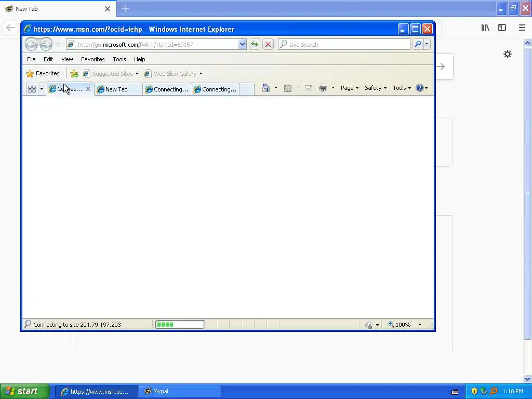The width and height of the screenshot is (532, 399).
Task: Toggle the Mypal sidebar icon
Action: click(502, 28)
